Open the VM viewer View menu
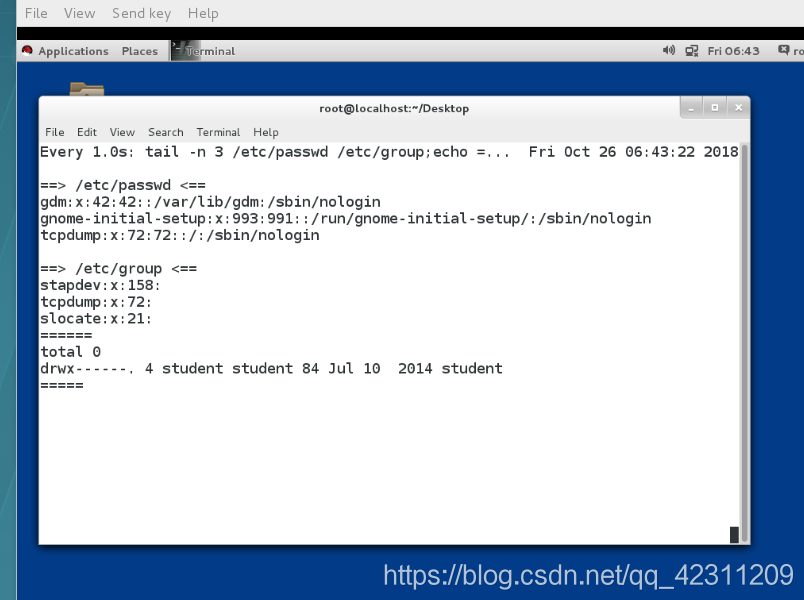This screenshot has width=804, height=600. coord(79,13)
